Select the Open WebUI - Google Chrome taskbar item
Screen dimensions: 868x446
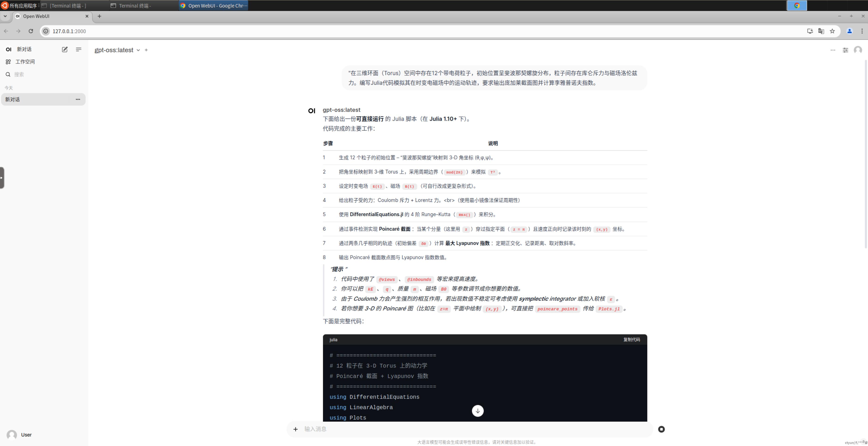pyautogui.click(x=214, y=5)
